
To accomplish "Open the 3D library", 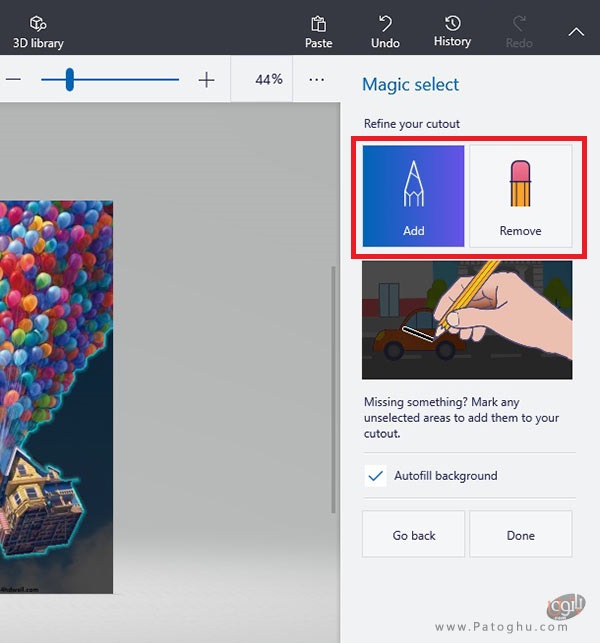I will click(x=38, y=32).
